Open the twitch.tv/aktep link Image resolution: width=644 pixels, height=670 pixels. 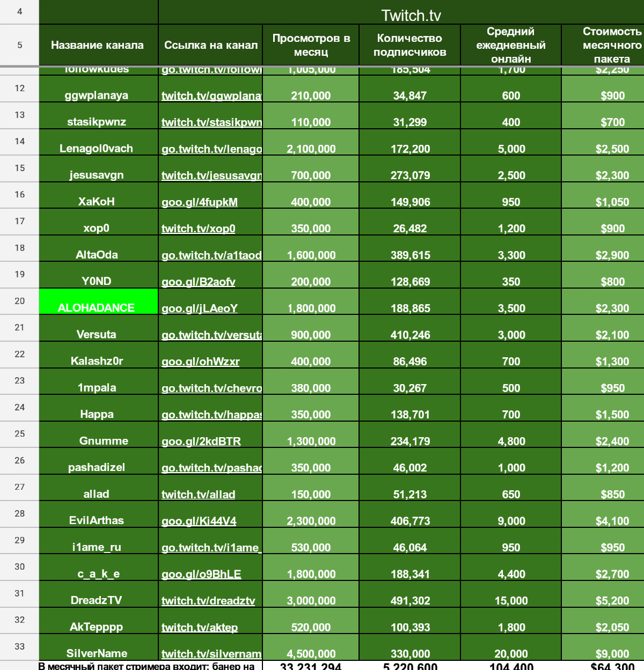pos(200,627)
